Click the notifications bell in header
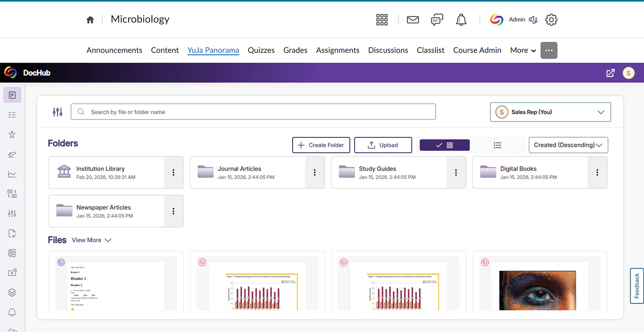The image size is (644, 332). pos(461,20)
